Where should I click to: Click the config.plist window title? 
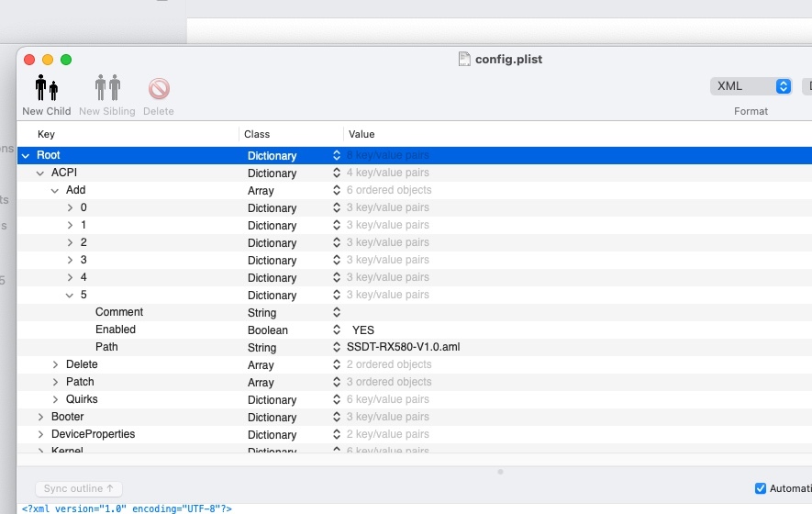(x=508, y=59)
